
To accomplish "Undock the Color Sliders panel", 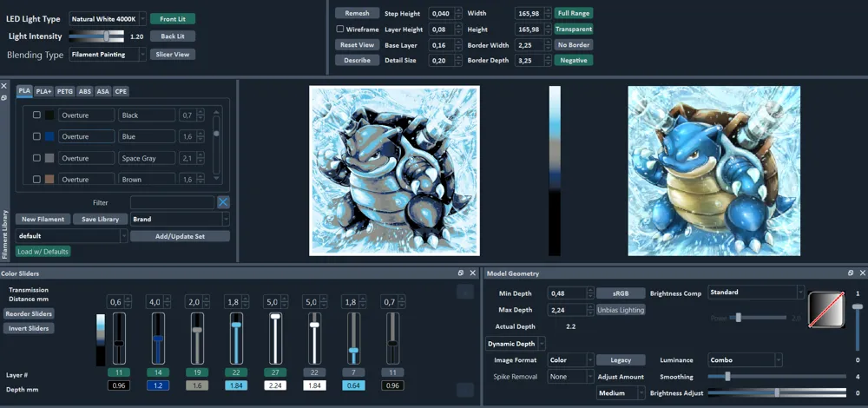I will 461,273.
